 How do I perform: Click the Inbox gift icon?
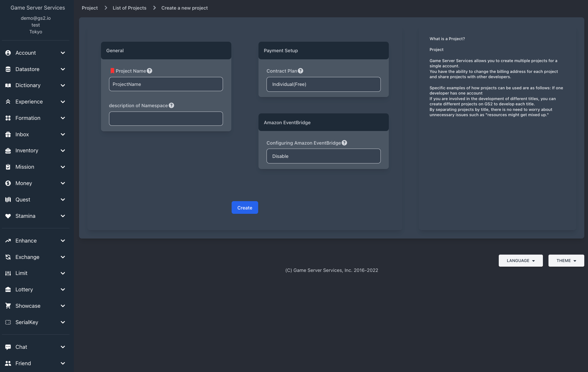pos(8,134)
